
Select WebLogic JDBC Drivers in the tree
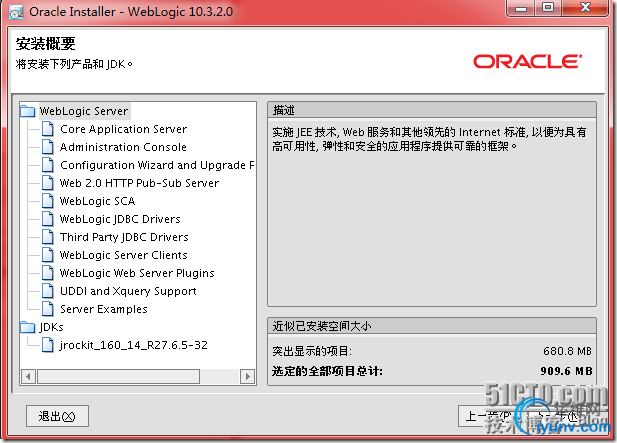120,219
